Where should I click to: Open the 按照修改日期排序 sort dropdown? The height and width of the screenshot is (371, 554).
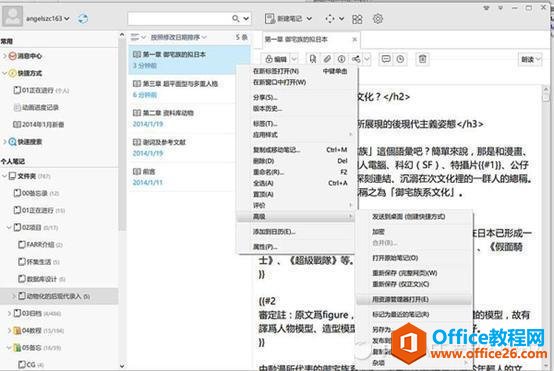click(x=178, y=37)
